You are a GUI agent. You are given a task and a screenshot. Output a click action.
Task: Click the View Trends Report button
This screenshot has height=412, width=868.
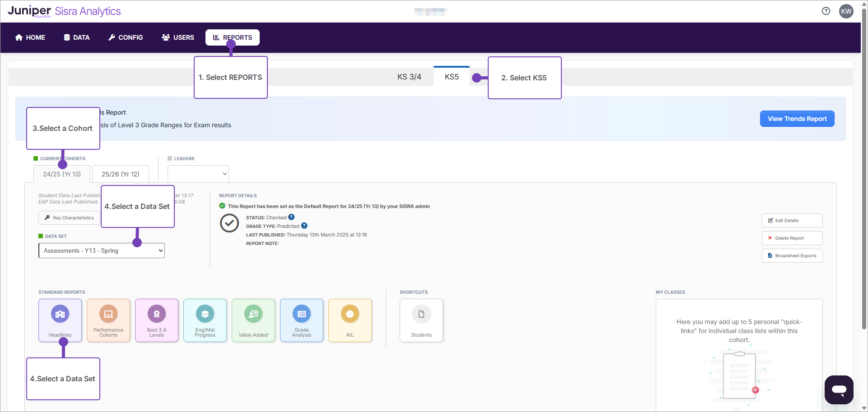pyautogui.click(x=797, y=119)
